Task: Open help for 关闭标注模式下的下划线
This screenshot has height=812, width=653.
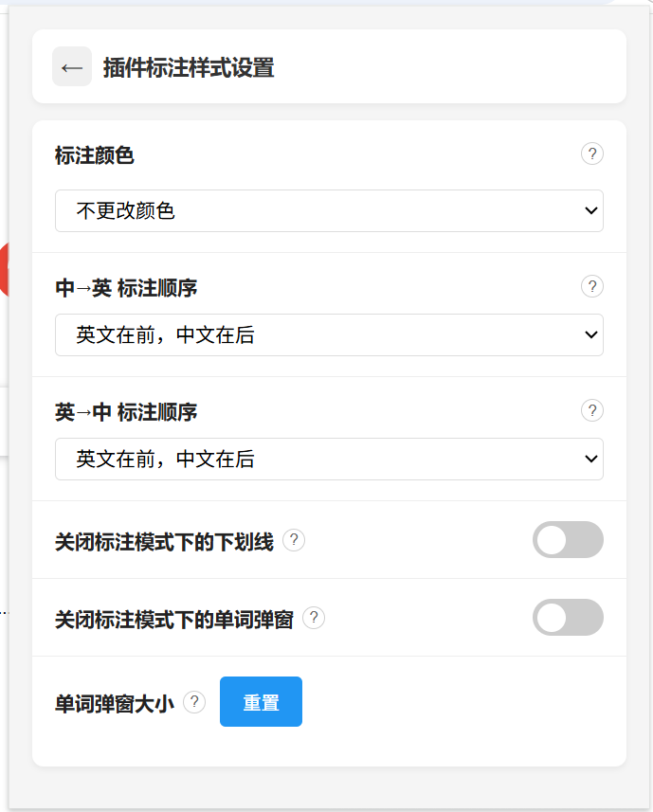Action: pyautogui.click(x=294, y=539)
